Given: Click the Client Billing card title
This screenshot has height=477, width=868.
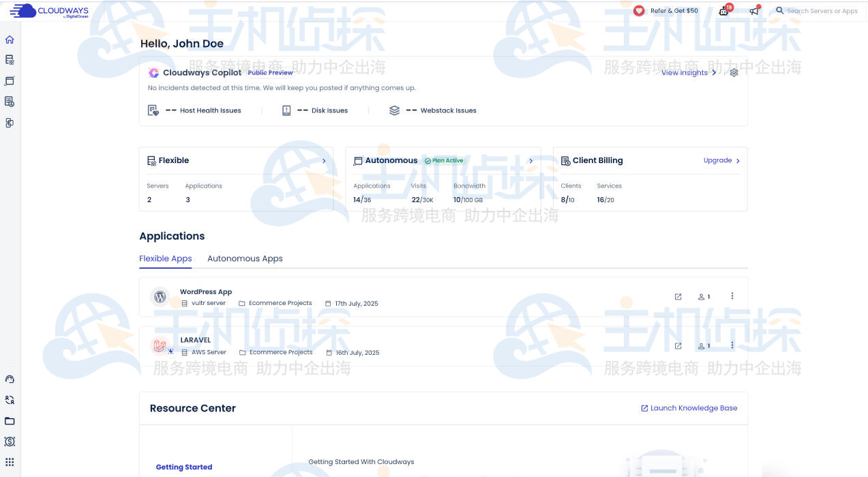Looking at the screenshot, I should [597, 160].
